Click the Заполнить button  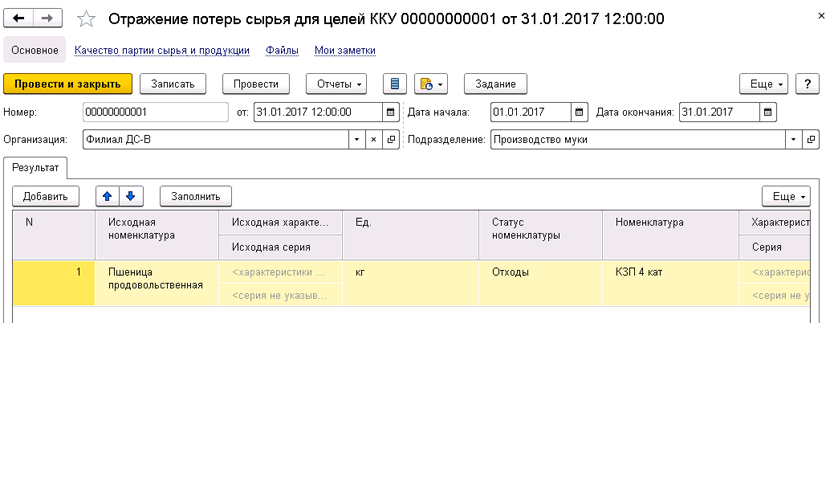click(x=196, y=196)
